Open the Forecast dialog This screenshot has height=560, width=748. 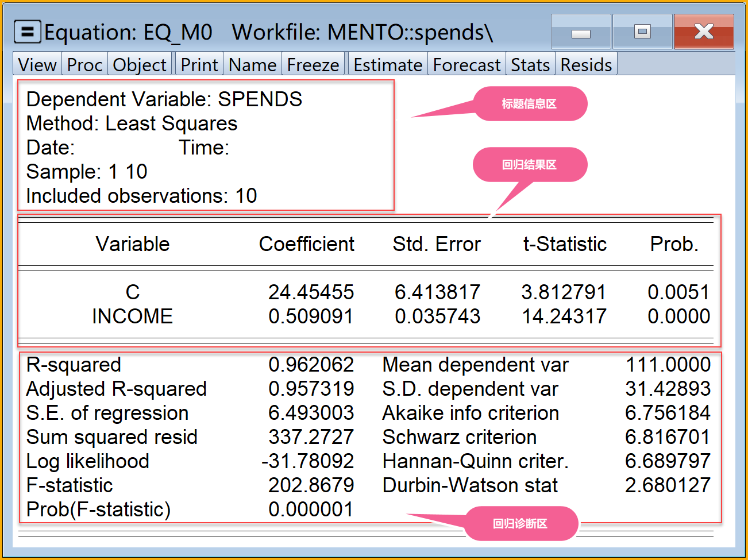point(466,65)
